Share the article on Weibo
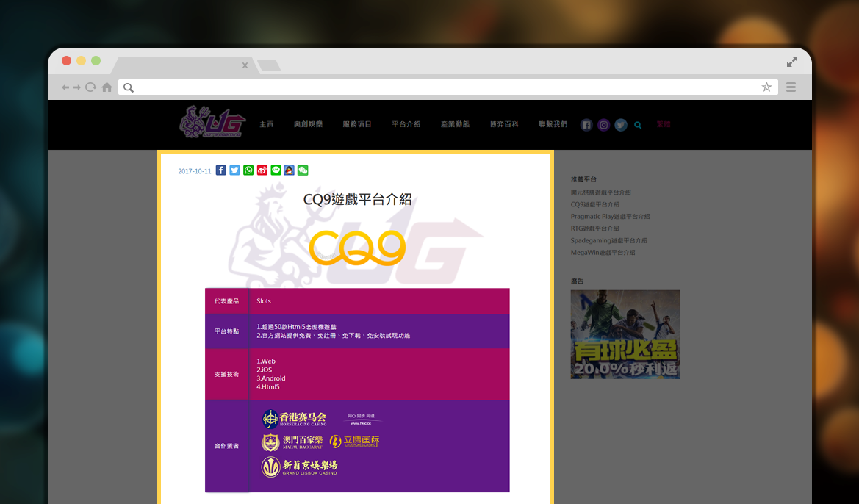This screenshot has width=859, height=504. [x=262, y=170]
